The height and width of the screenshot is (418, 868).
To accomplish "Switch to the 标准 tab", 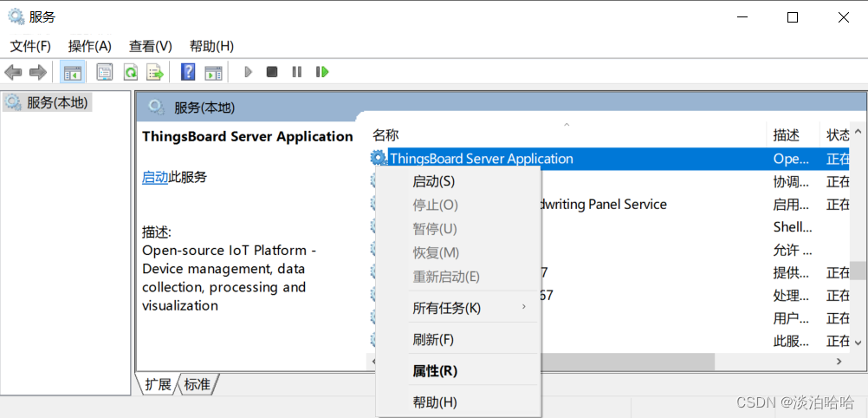I will pyautogui.click(x=197, y=384).
